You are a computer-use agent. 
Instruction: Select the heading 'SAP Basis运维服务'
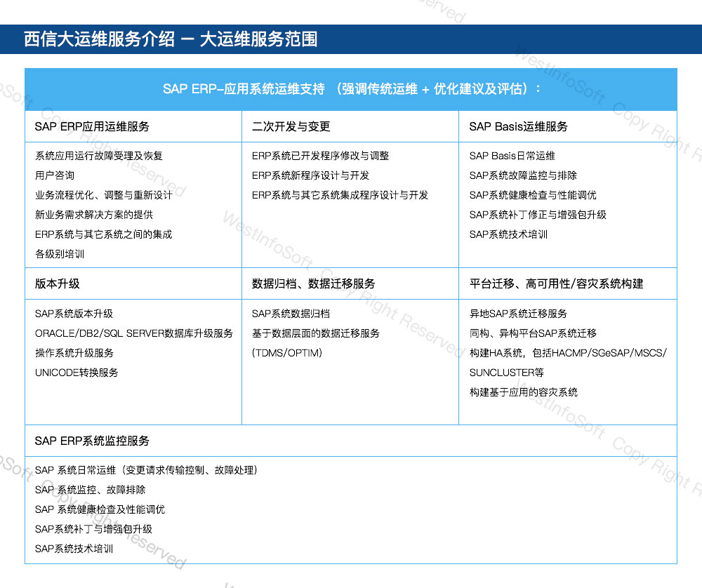tap(519, 126)
